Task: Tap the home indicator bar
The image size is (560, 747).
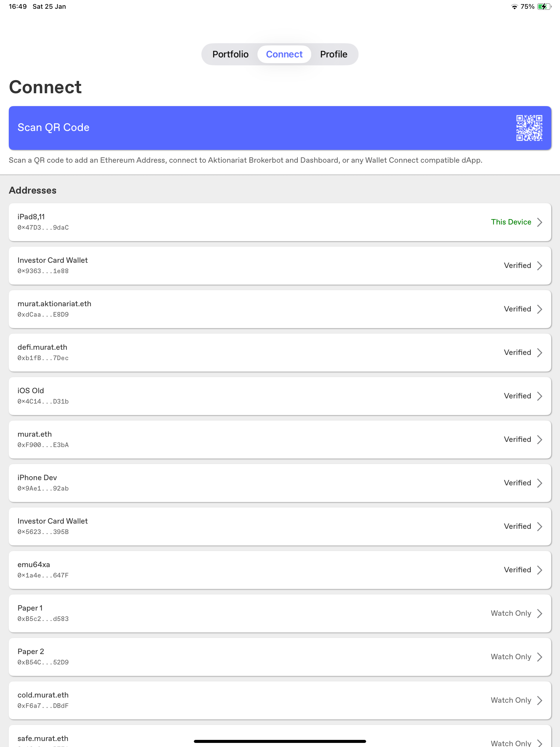Action: [x=280, y=741]
